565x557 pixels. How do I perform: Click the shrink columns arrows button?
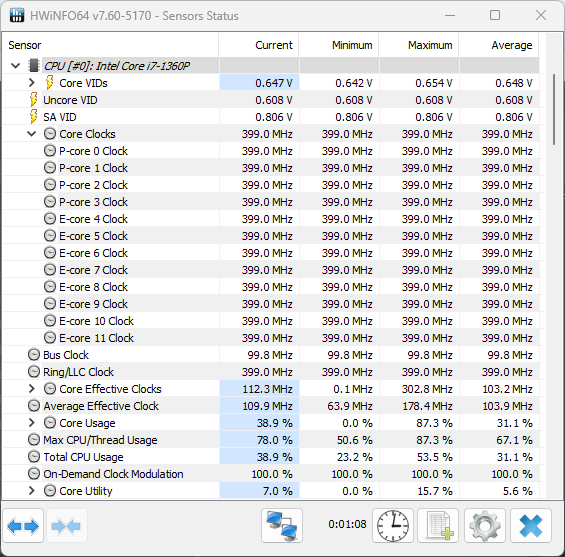[x=66, y=526]
